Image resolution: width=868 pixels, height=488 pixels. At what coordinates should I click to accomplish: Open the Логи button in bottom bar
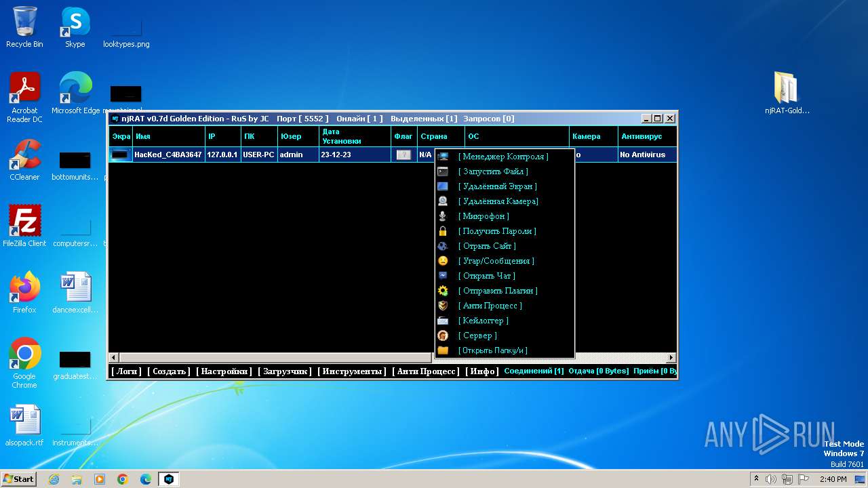[x=126, y=371]
